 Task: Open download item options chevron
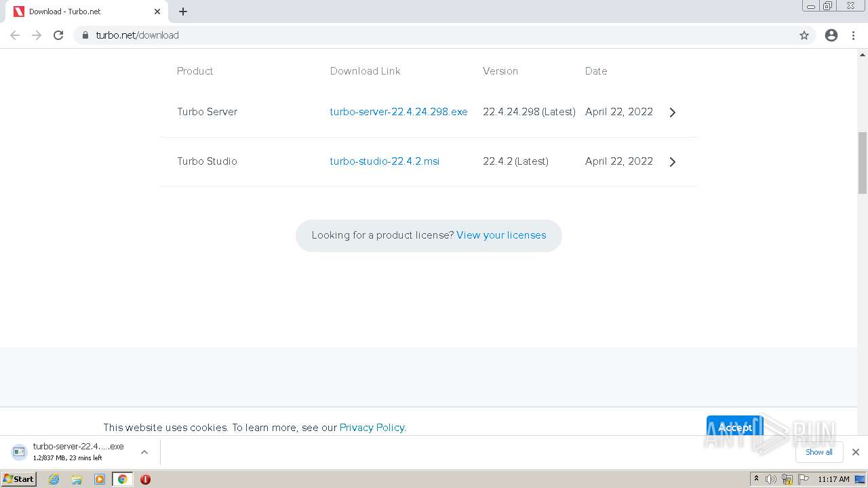coord(144,452)
